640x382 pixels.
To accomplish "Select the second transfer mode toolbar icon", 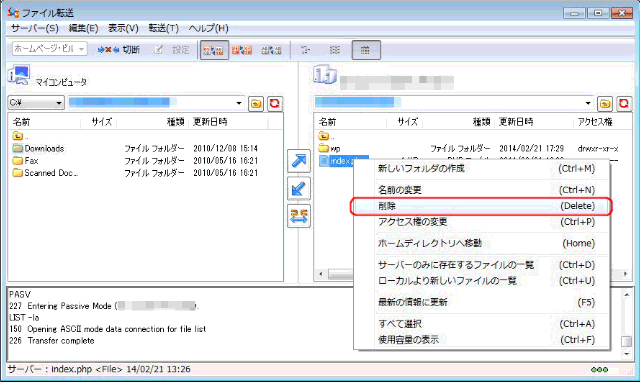I will pos(242,50).
